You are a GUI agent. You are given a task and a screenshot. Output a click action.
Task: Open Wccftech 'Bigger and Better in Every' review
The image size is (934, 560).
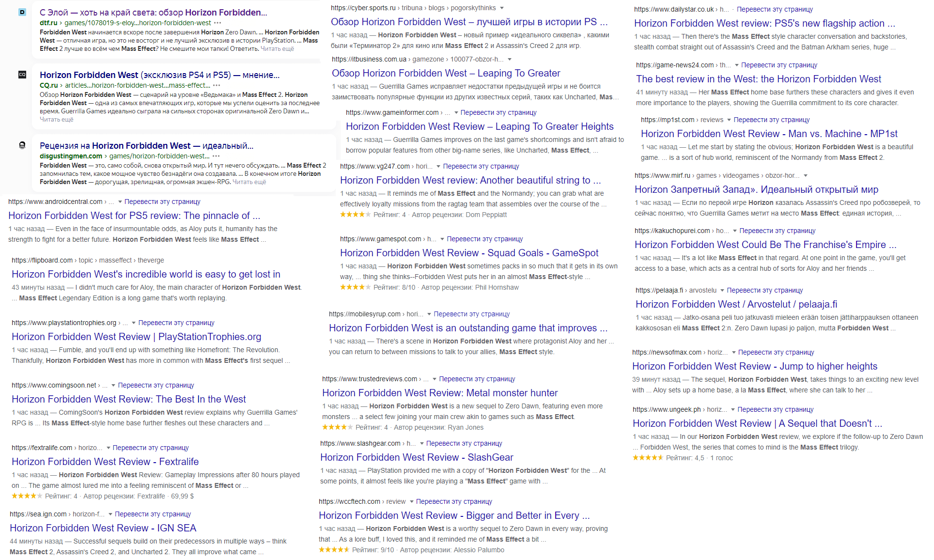coord(454,515)
